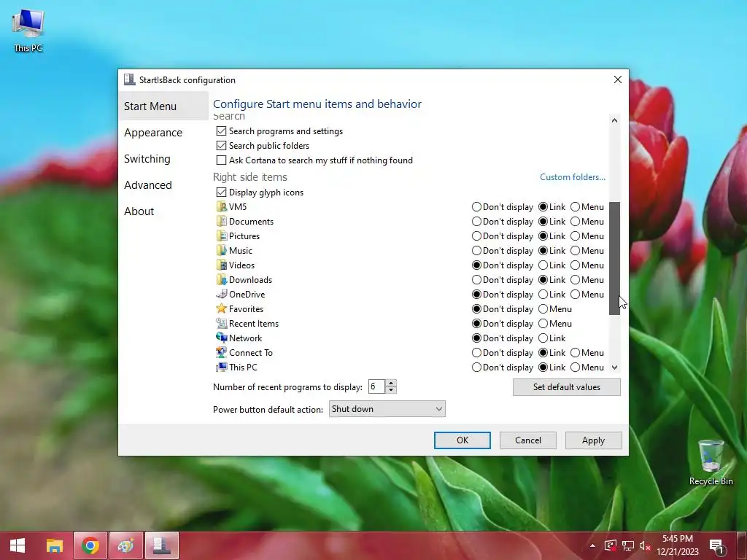
Task: Click the Pictures folder icon
Action: [x=221, y=236]
